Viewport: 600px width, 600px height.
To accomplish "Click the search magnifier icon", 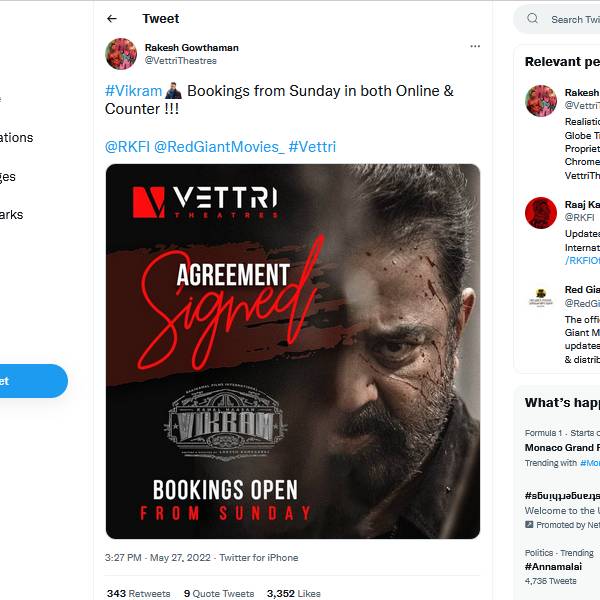I will pyautogui.click(x=533, y=19).
